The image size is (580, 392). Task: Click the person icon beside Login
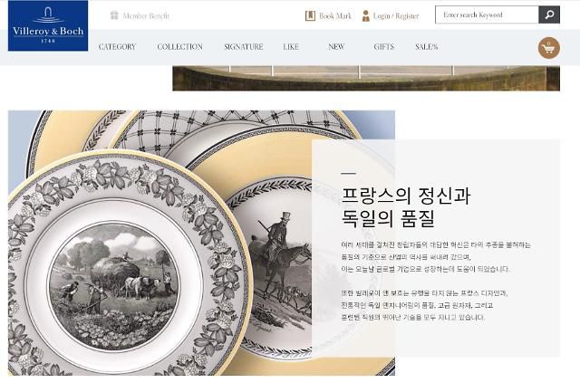[366, 15]
